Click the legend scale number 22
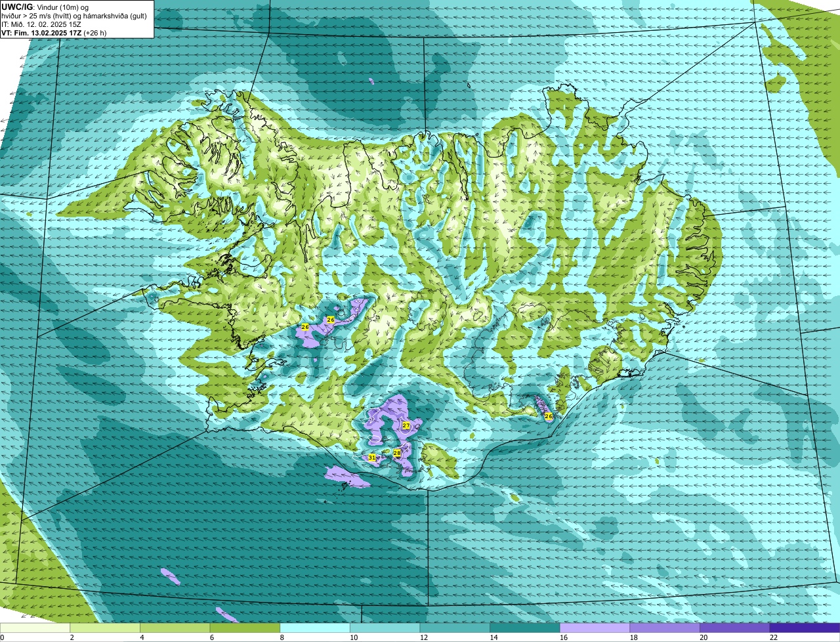This screenshot has height=642, width=840. click(774, 637)
